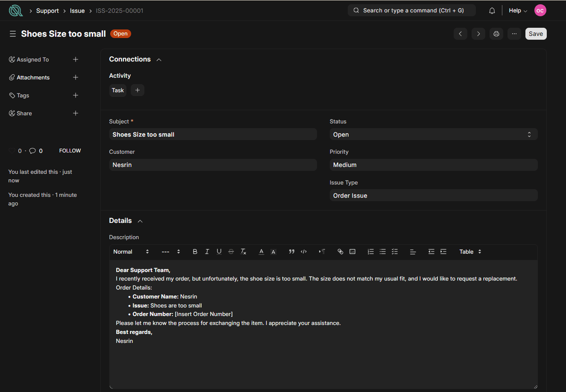Go to previous issue arrow
This screenshot has height=392, width=566.
click(x=460, y=34)
